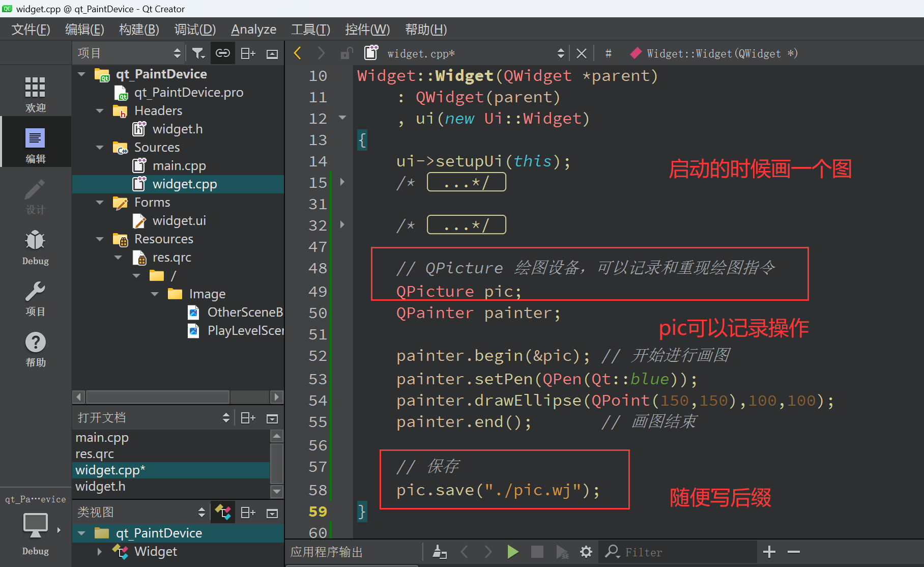Screen dimensions: 924x567
Task: Open the 工具(T) menu
Action: click(310, 30)
